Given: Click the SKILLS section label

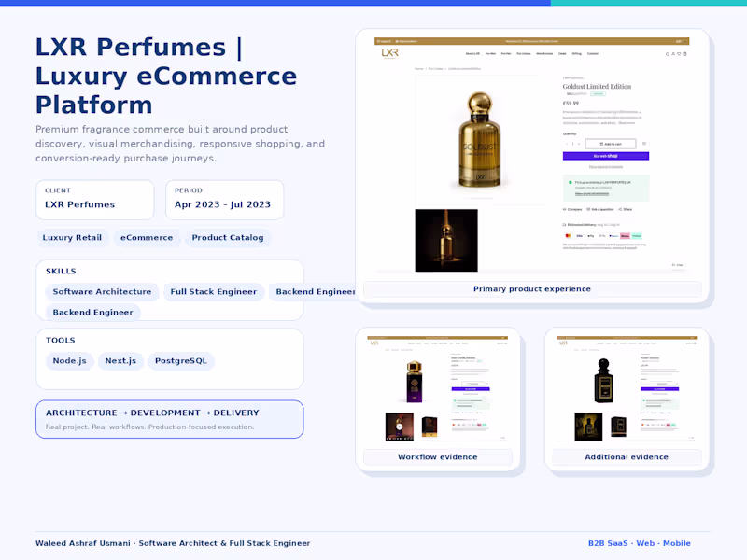Looking at the screenshot, I should [61, 271].
